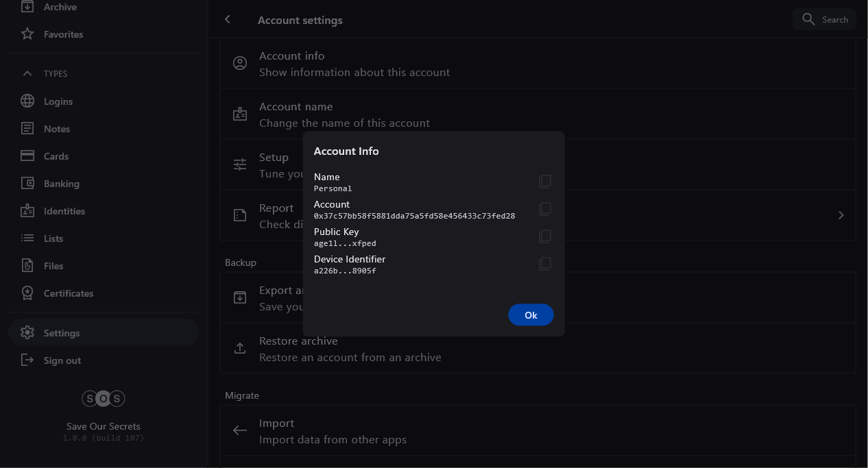Image resolution: width=868 pixels, height=468 pixels.
Task: Open the Identities category
Action: 64,211
